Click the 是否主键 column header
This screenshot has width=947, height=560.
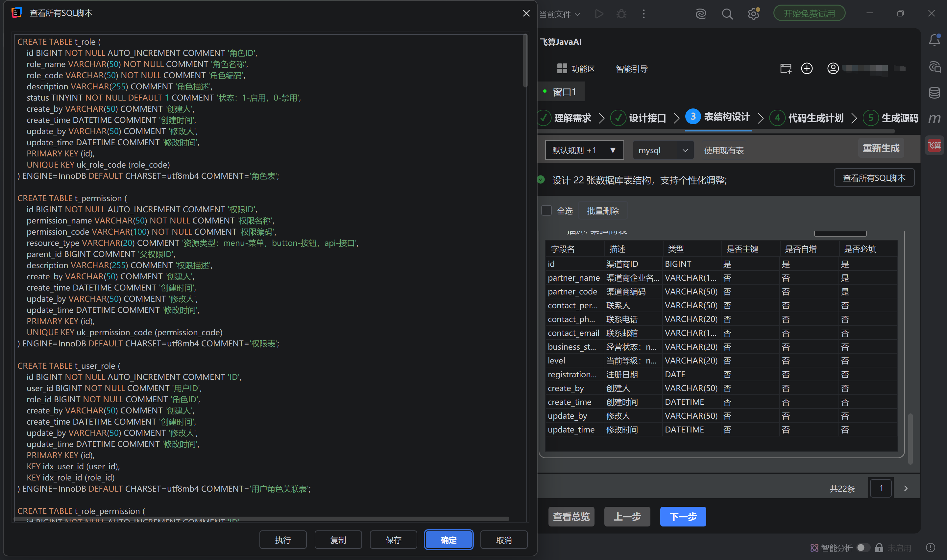coord(750,249)
